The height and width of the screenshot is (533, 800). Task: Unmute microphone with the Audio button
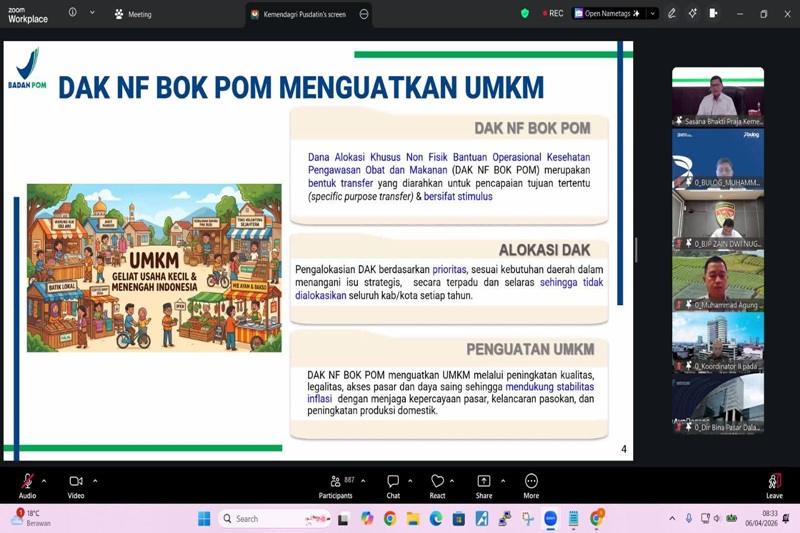pyautogui.click(x=27, y=484)
